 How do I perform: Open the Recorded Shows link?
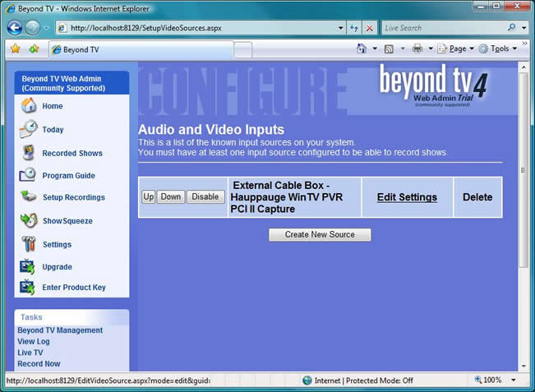click(72, 153)
